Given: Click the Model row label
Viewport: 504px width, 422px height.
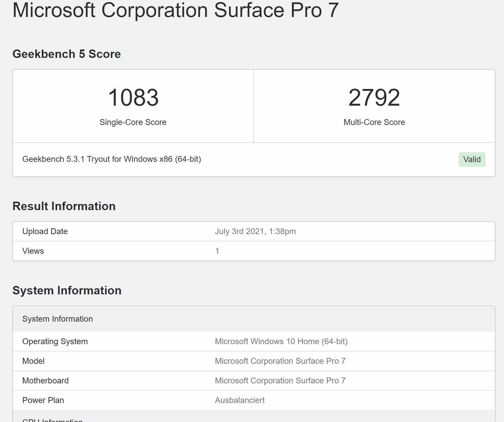Looking at the screenshot, I should [x=33, y=361].
